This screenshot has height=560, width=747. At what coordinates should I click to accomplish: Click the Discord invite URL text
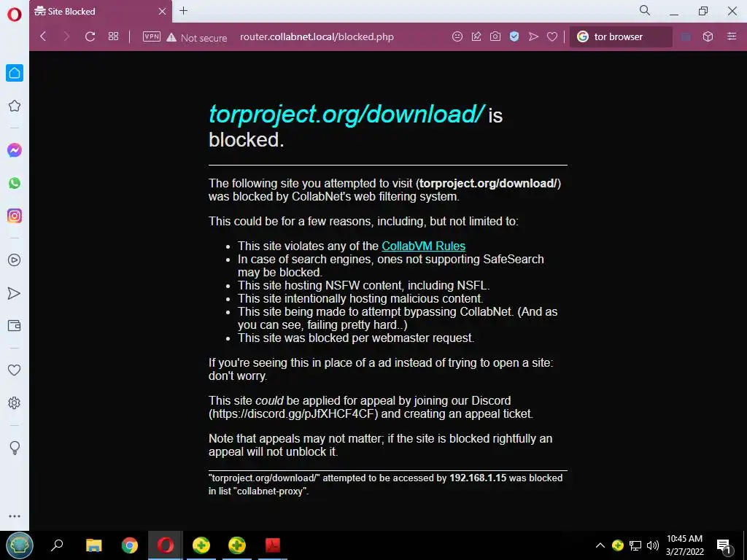(x=293, y=414)
